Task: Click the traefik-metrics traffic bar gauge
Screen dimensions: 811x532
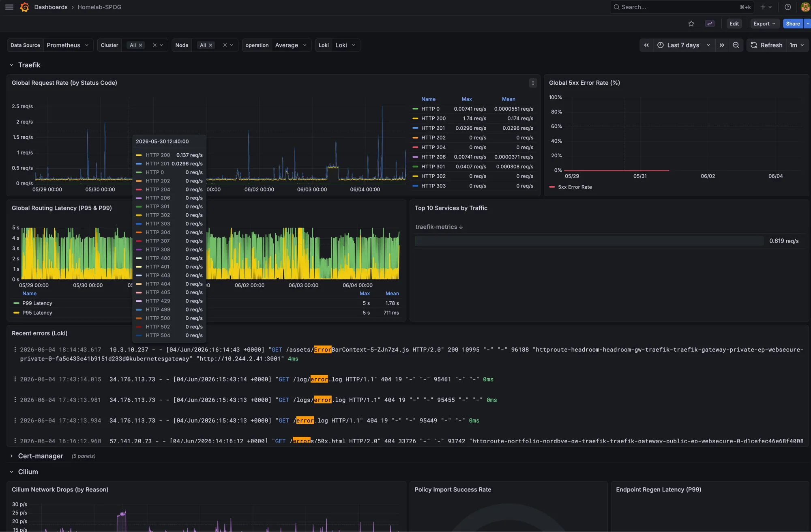Action: click(589, 241)
